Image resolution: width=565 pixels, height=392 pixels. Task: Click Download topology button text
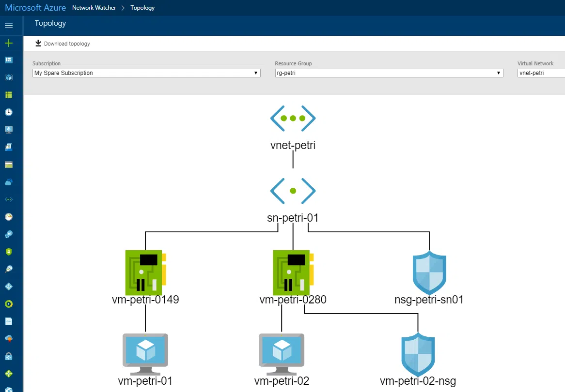[67, 44]
